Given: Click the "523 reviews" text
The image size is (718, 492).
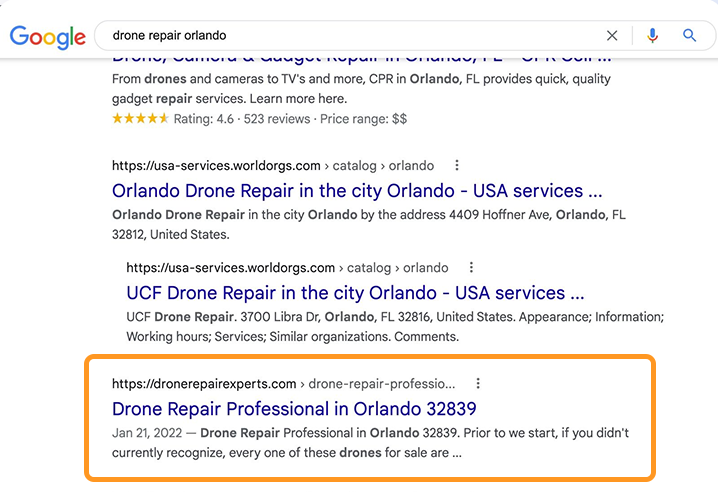Looking at the screenshot, I should (277, 119).
